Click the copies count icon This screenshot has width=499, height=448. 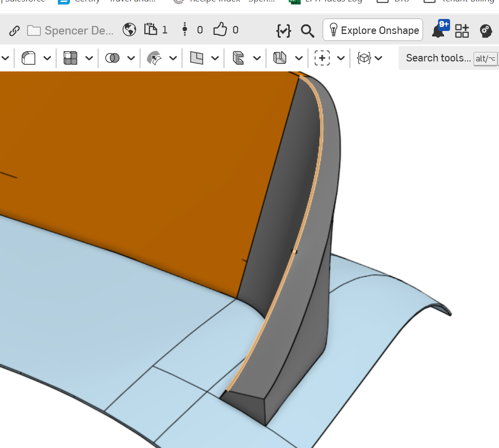[x=150, y=30]
